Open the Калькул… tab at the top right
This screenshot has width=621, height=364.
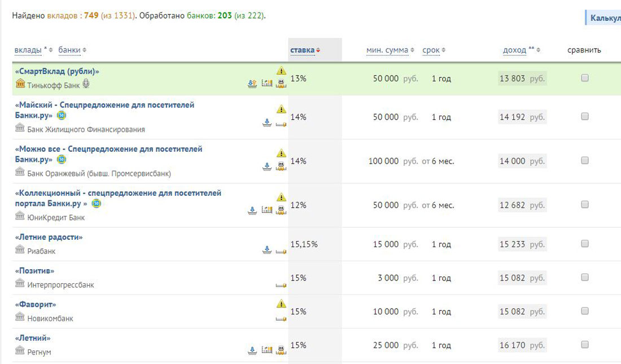(x=603, y=18)
